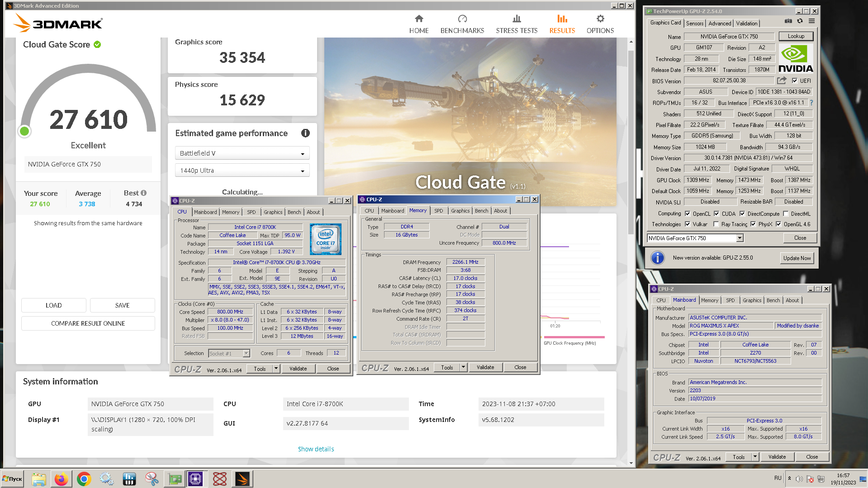Click the Best score info icon

coord(143,193)
